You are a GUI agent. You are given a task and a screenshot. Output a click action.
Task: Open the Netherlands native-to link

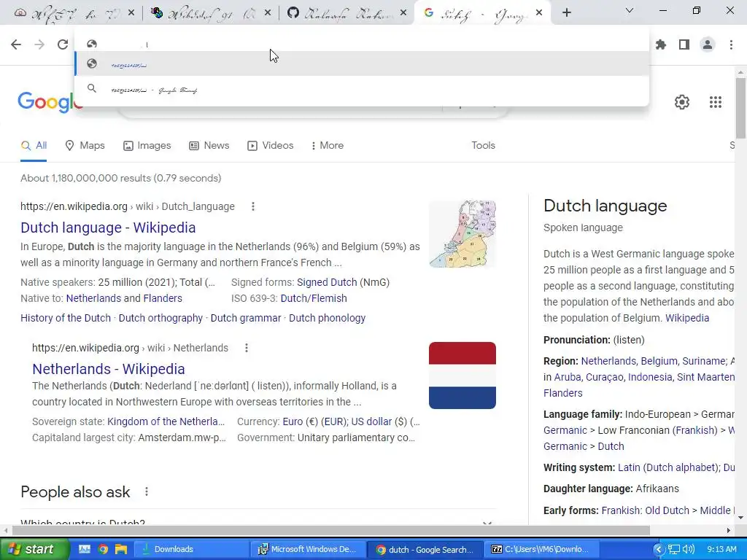(x=93, y=298)
